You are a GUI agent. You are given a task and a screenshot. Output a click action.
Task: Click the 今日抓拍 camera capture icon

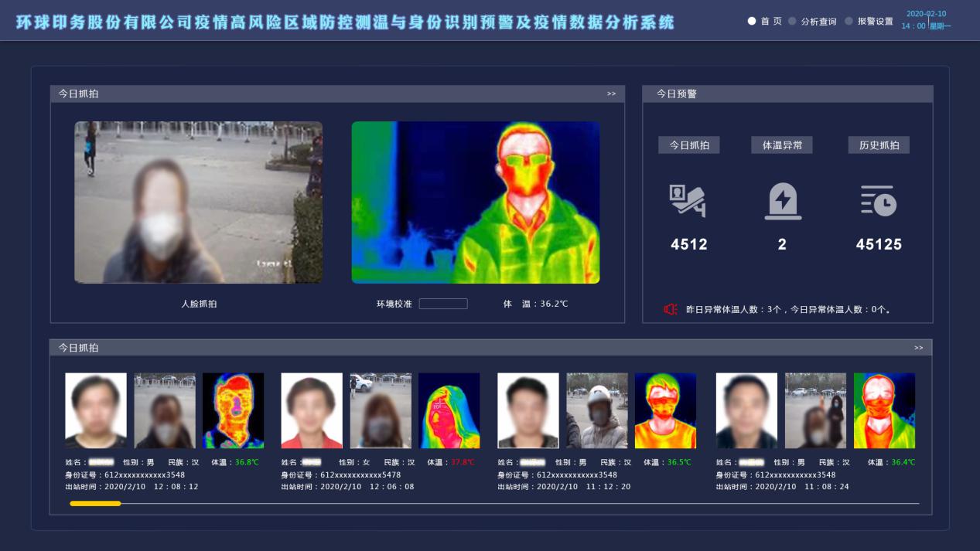coord(688,201)
